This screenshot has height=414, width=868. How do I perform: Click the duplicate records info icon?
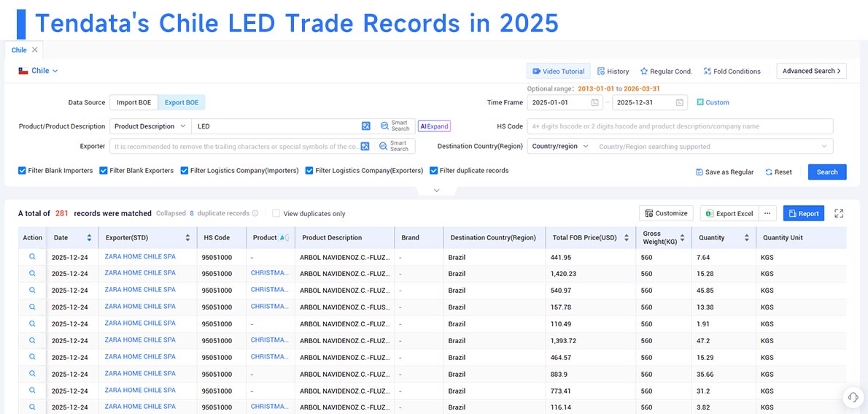click(255, 213)
